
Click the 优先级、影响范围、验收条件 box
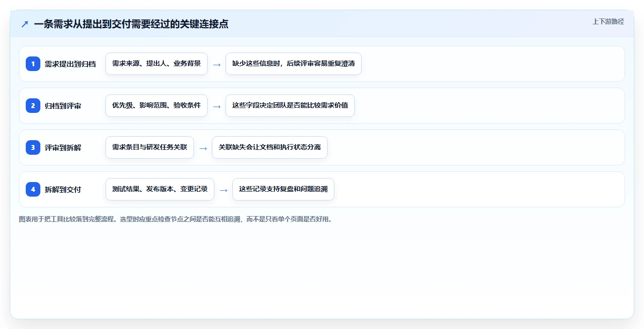click(x=157, y=106)
